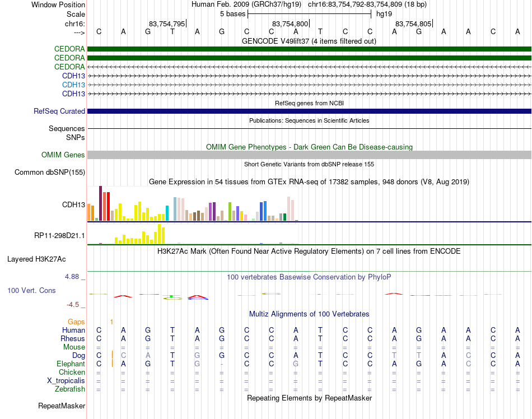Open the 'OMIM Gene Phenotypes' track title
532x419 pixels.
point(309,147)
